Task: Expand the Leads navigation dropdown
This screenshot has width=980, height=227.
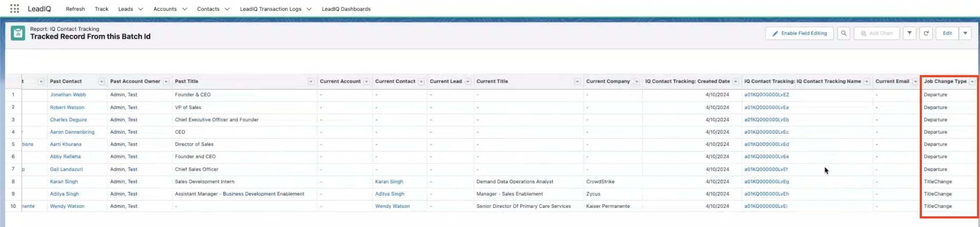Action: click(141, 9)
